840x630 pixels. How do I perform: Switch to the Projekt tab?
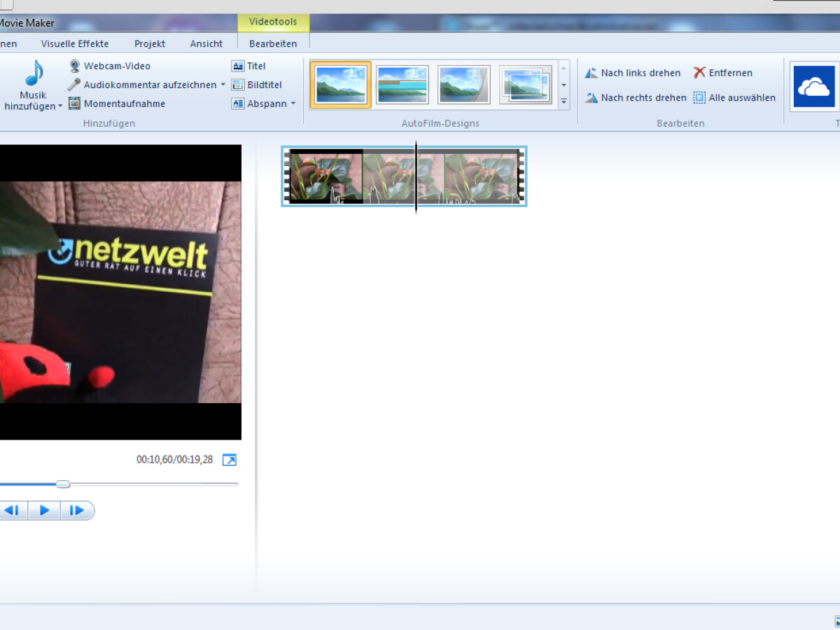tap(150, 43)
